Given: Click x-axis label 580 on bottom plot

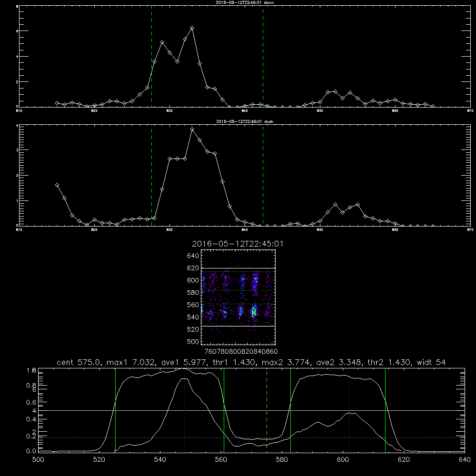Looking at the screenshot, I should (x=282, y=460).
